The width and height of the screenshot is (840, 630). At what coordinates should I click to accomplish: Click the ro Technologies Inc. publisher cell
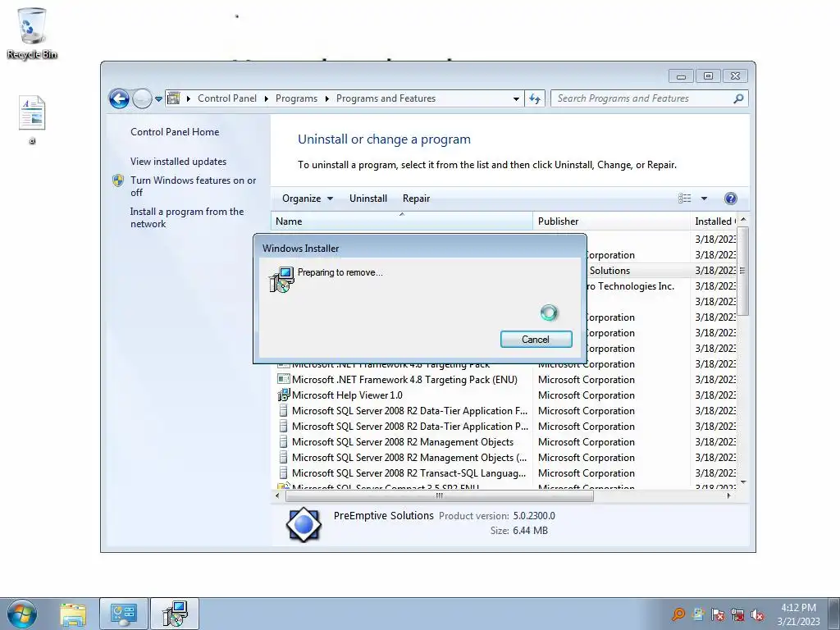(x=631, y=286)
